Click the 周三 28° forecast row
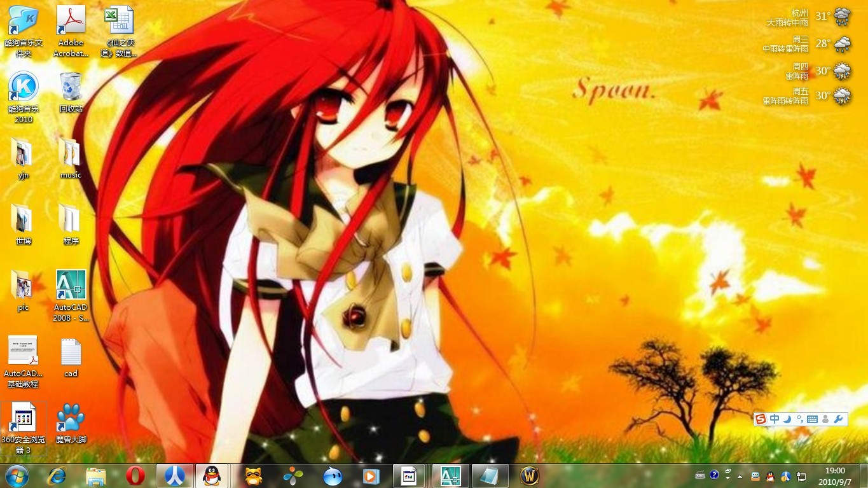The image size is (868, 488). [x=807, y=44]
